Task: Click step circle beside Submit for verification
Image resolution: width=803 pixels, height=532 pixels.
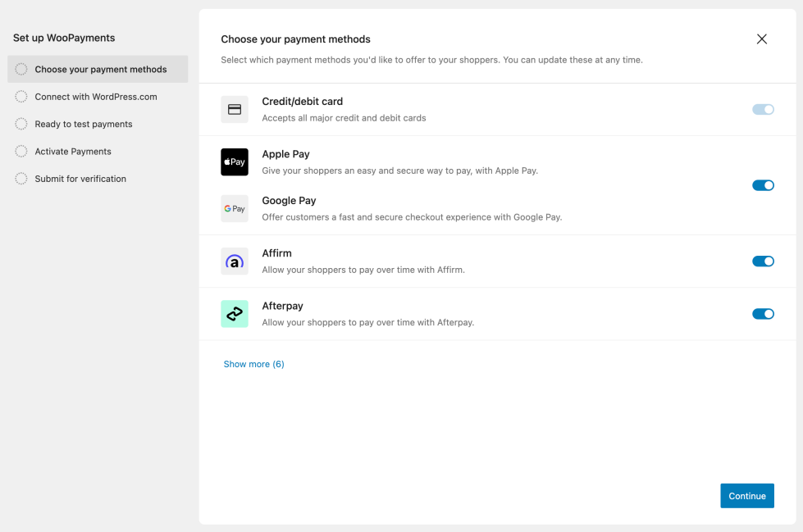Action: point(21,179)
